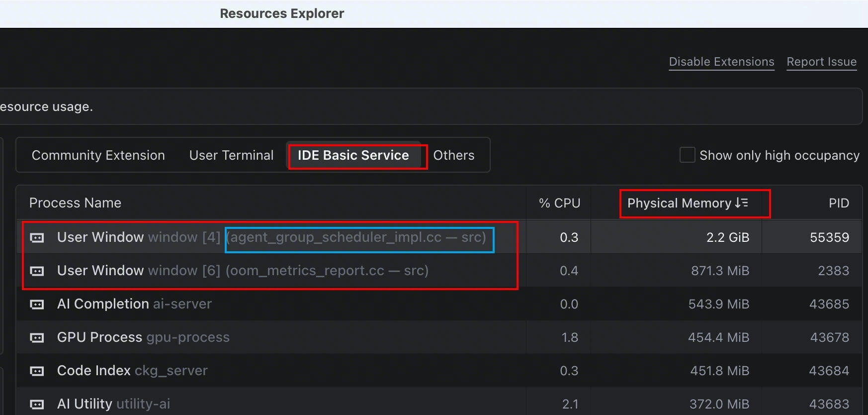Click PID 55359 in the table
This screenshot has height=415, width=868.
point(830,237)
